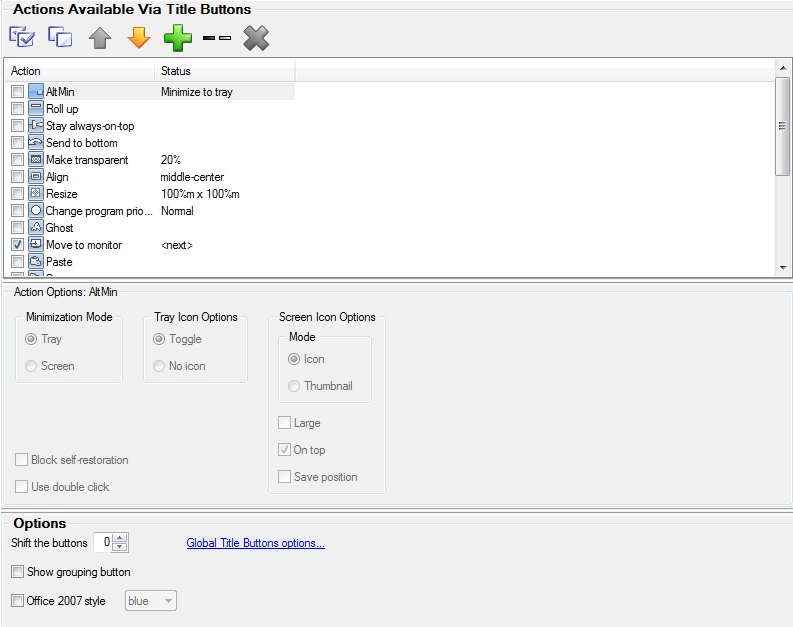Click the Resize action icon

pos(36,193)
